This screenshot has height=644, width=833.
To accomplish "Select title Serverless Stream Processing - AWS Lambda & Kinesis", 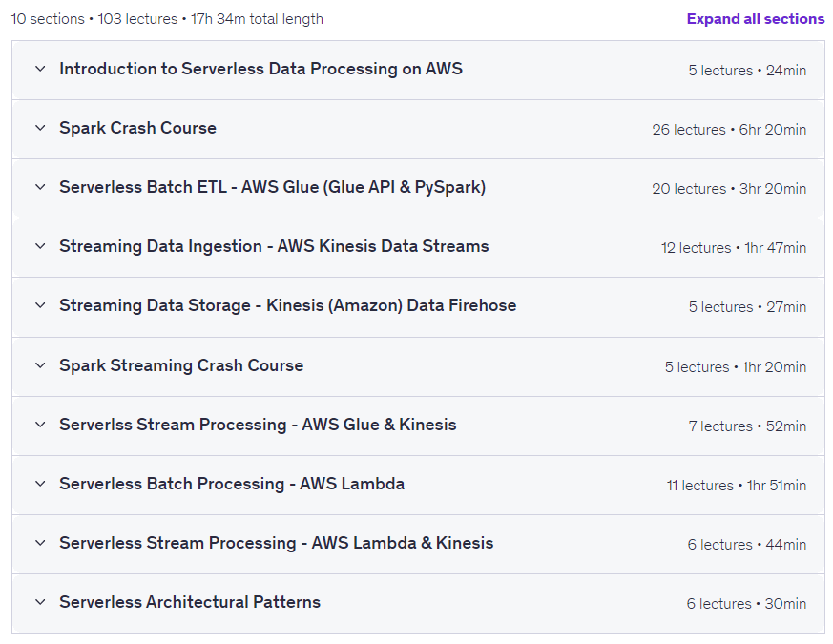I will (x=277, y=543).
